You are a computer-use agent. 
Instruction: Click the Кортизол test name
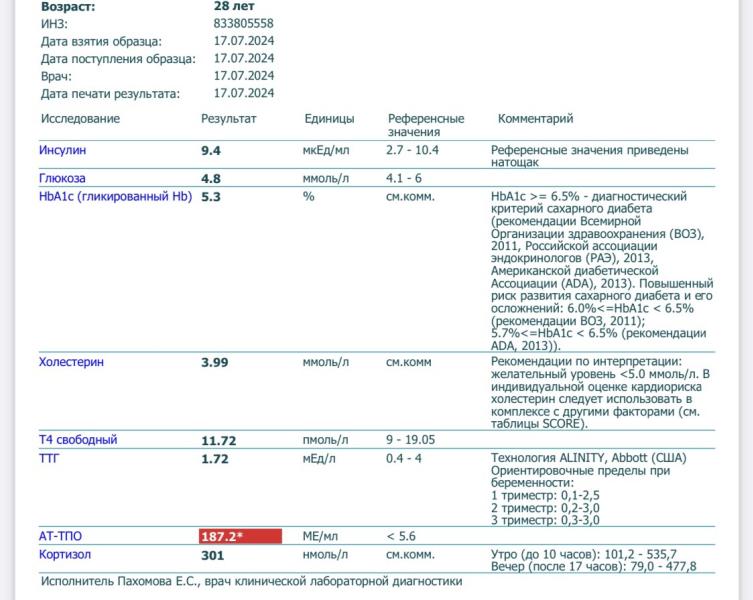coord(65,554)
